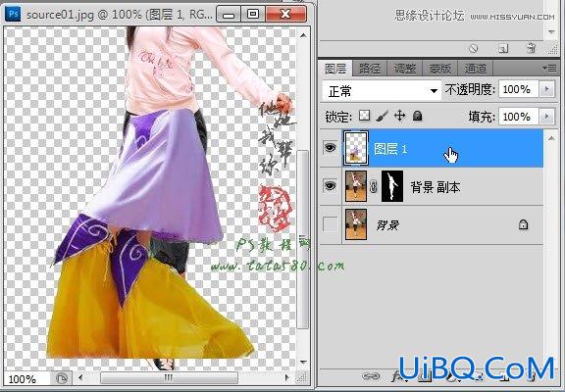Maximize the source01.jpg document window
The width and height of the screenshot is (565, 392).
click(x=253, y=15)
